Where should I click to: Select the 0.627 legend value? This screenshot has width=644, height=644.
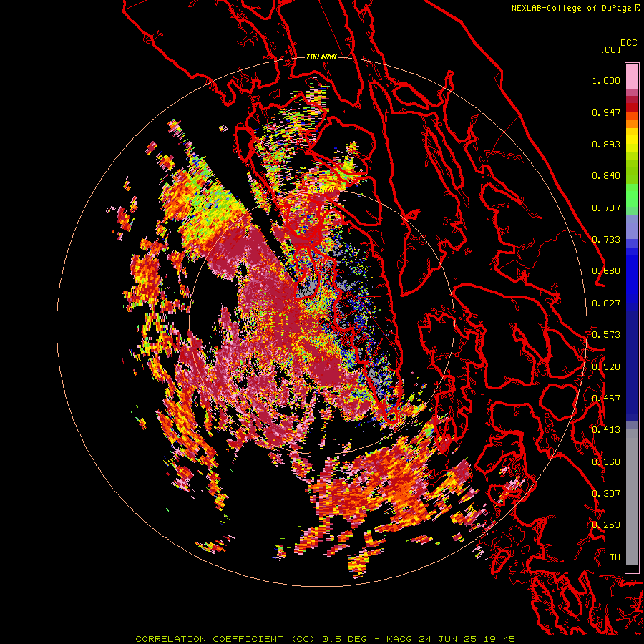point(606,303)
